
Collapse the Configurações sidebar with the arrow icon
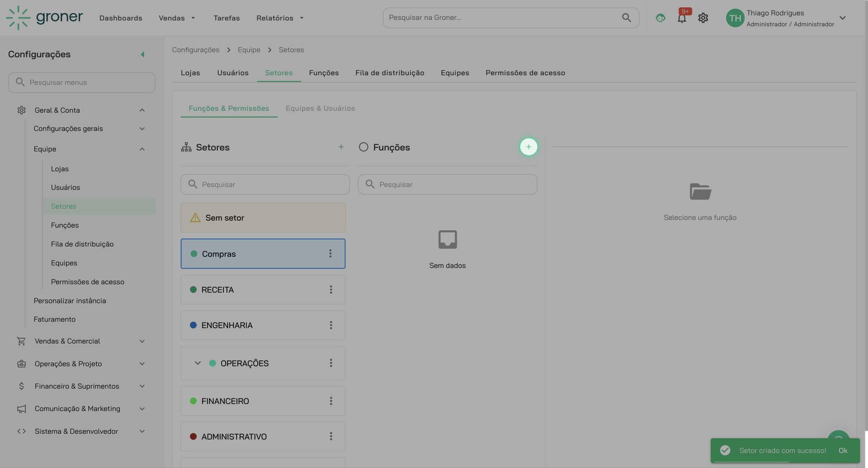[142, 54]
